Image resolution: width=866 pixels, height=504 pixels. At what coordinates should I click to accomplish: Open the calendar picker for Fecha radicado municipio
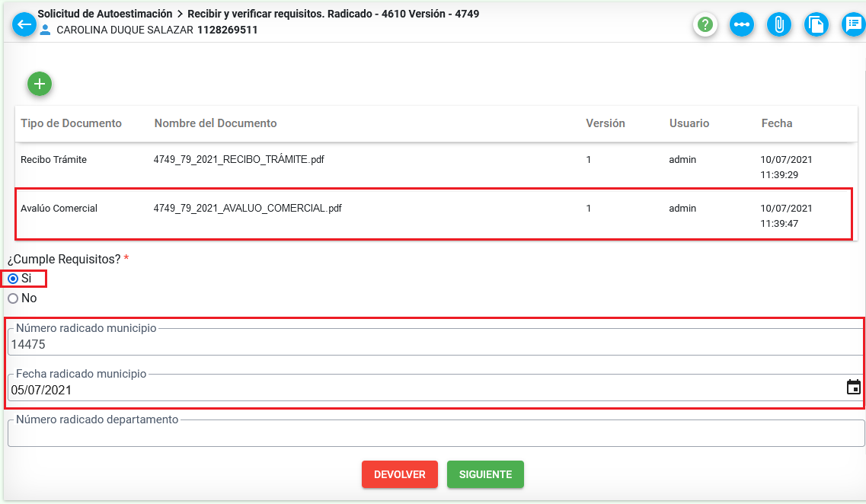pyautogui.click(x=853, y=387)
